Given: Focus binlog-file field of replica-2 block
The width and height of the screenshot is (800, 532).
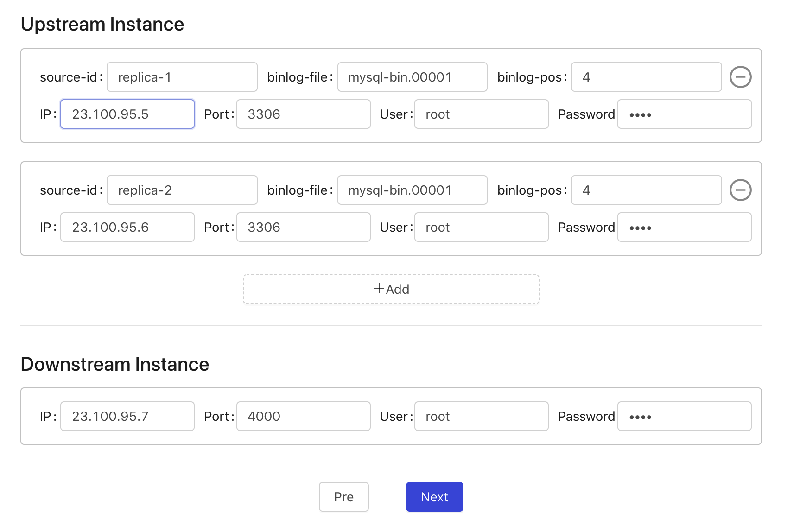Looking at the screenshot, I should pos(413,190).
